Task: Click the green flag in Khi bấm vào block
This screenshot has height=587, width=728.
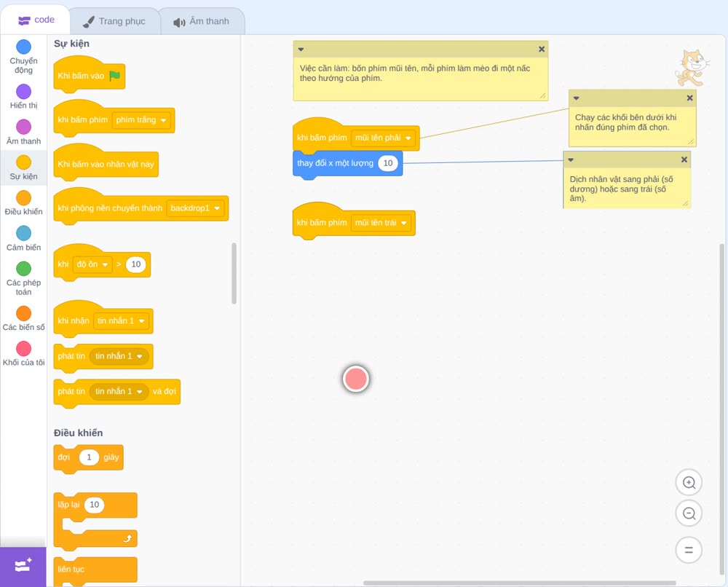Action: 115,76
